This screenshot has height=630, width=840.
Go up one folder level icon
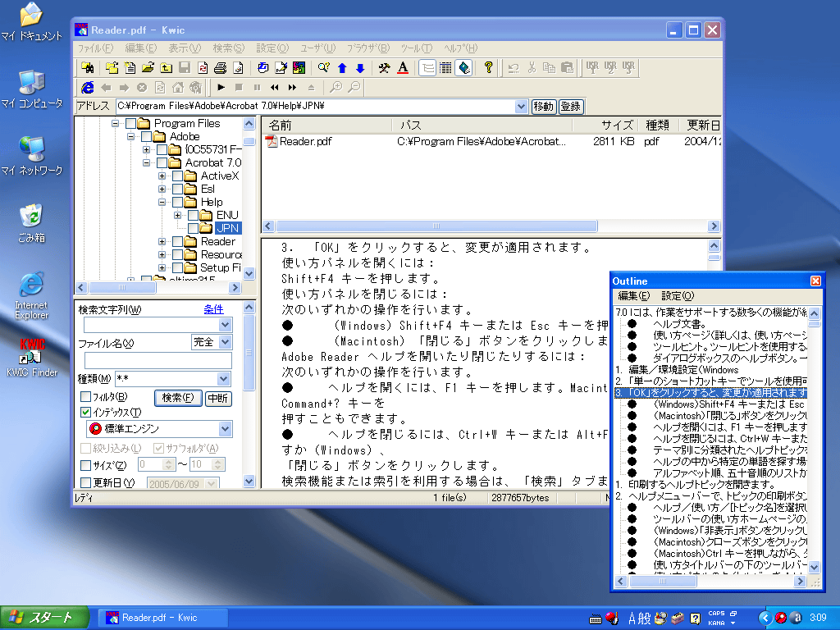[166, 67]
